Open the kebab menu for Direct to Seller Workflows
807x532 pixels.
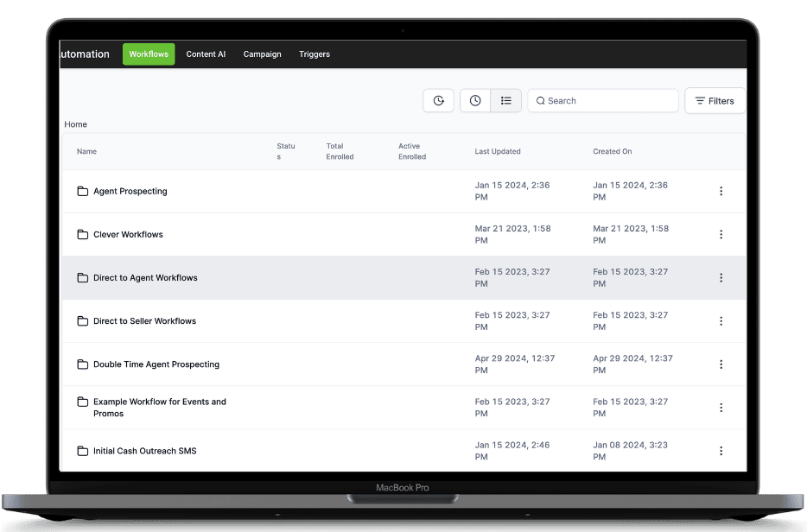tap(721, 321)
